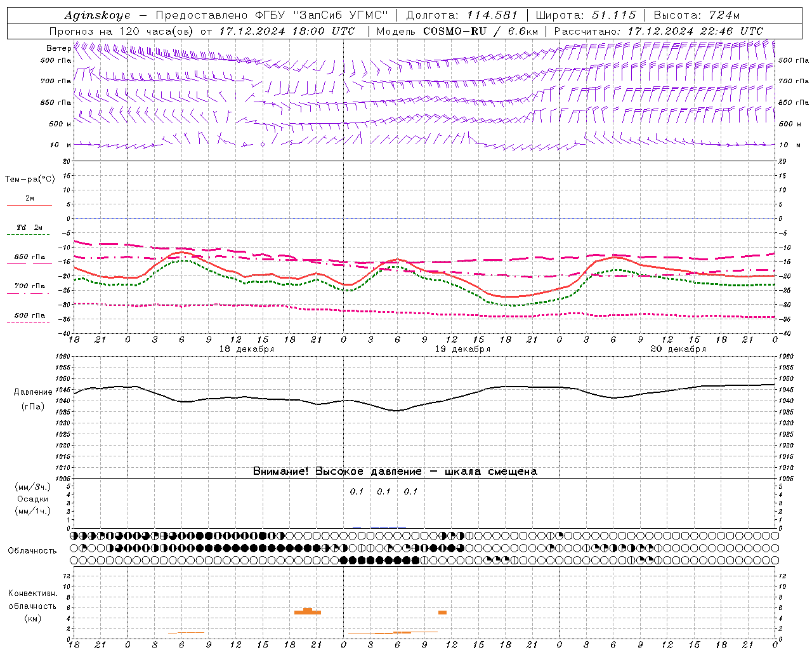Click the "Облачность" cloud cover label
Screen dimensions: 812x650
pos(32,550)
